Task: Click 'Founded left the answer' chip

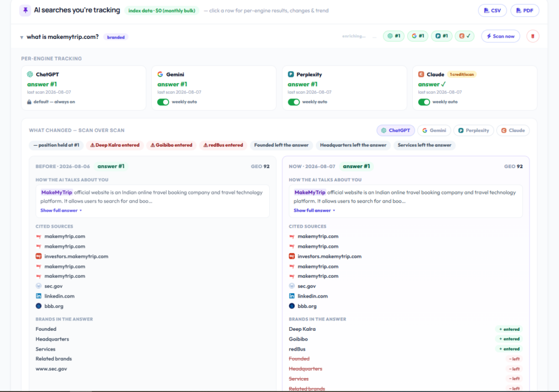Action: pos(281,145)
